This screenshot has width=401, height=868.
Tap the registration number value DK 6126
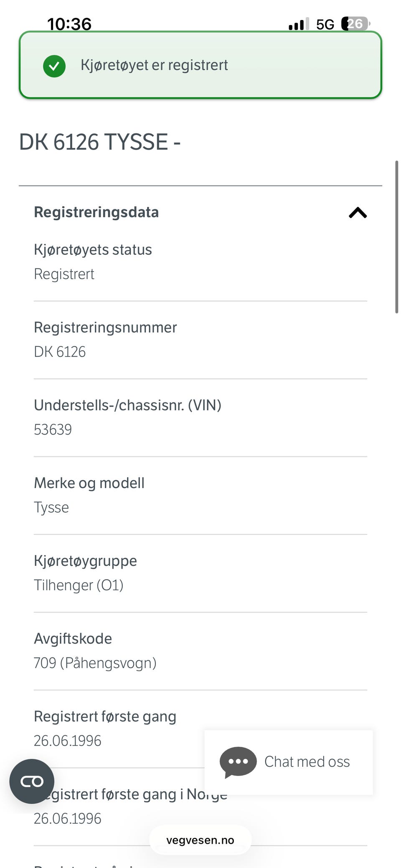(60, 352)
